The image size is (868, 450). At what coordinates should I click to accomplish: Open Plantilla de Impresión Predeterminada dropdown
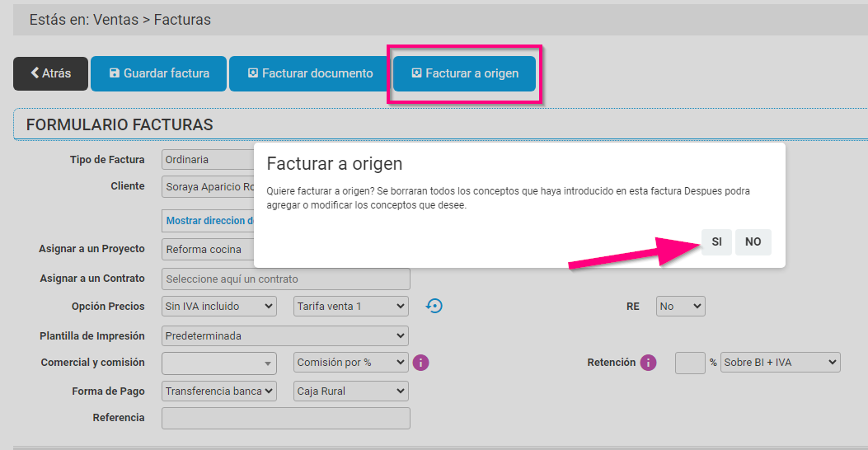[x=285, y=336]
